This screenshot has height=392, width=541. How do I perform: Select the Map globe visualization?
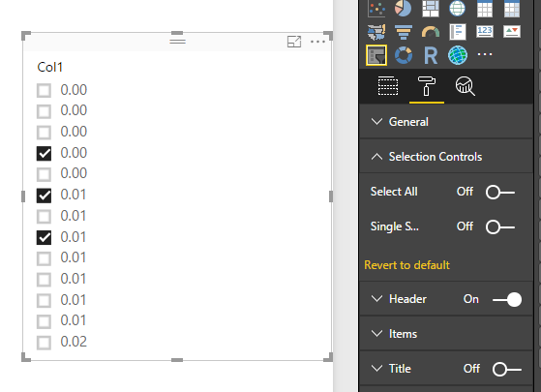pyautogui.click(x=458, y=9)
